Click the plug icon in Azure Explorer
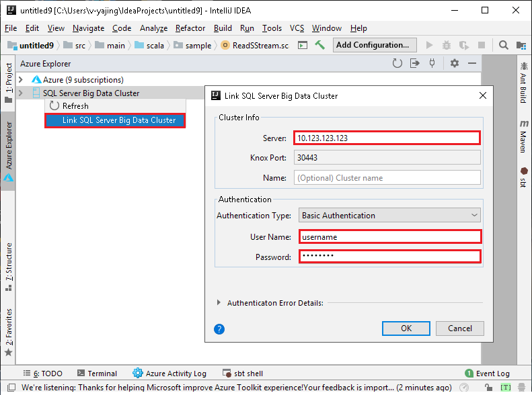 pos(432,63)
